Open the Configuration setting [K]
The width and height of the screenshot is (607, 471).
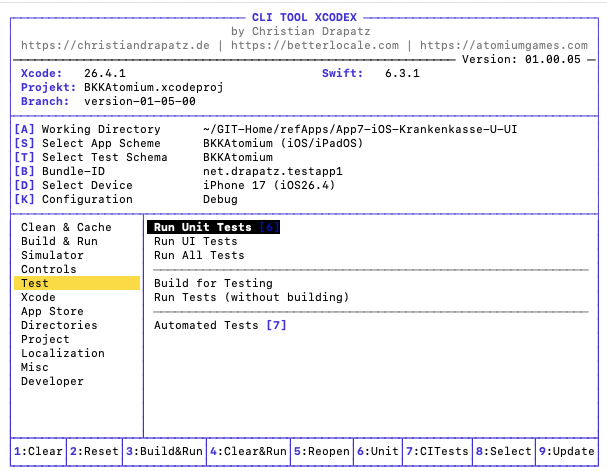[74, 199]
